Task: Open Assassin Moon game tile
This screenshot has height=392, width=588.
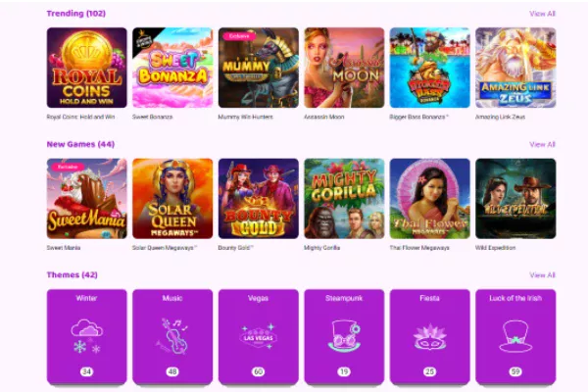Action: click(x=344, y=68)
